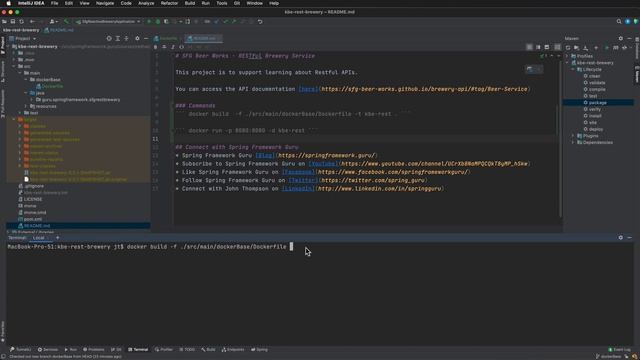This screenshot has width=640, height=360.
Task: Open Terminal panel settings gear
Action: tap(621, 237)
